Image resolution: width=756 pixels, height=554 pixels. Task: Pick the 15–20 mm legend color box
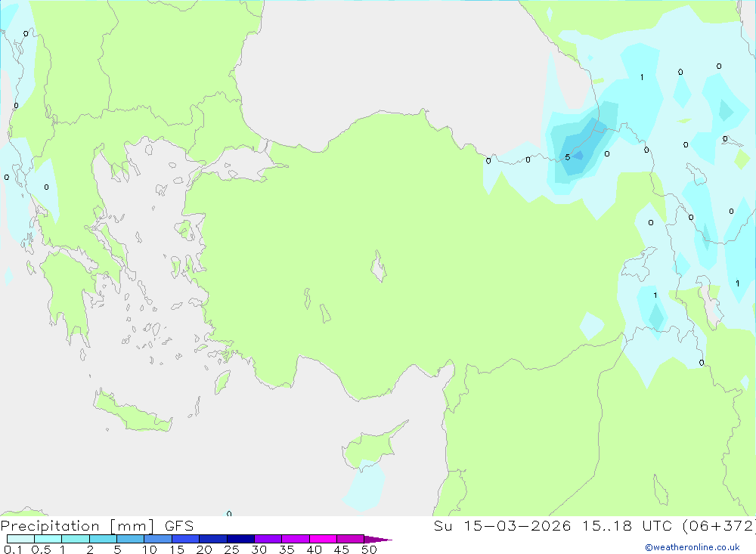[186, 539]
